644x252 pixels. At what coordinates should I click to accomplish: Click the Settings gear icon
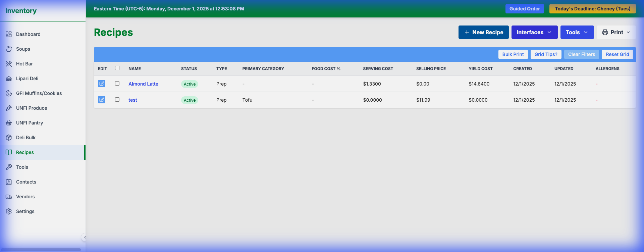tap(9, 211)
